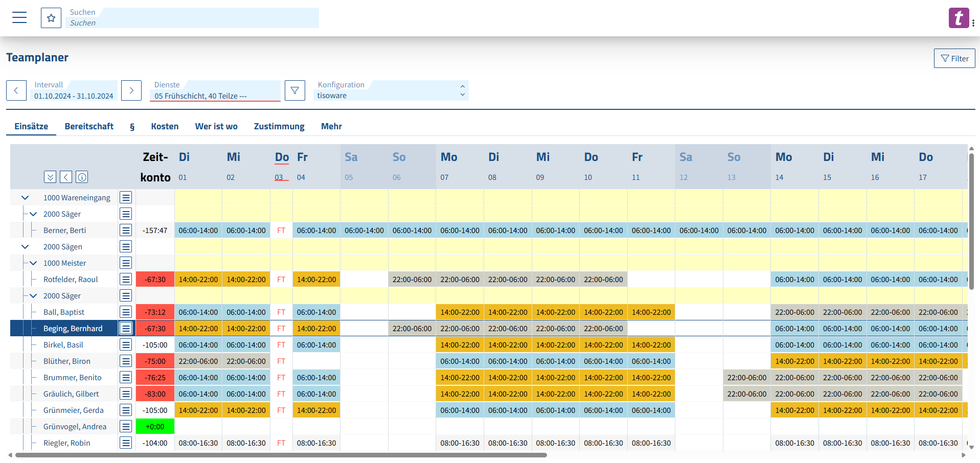Click the funnel icon next to Dienste
The width and height of the screenshot is (980, 463).
[x=294, y=90]
